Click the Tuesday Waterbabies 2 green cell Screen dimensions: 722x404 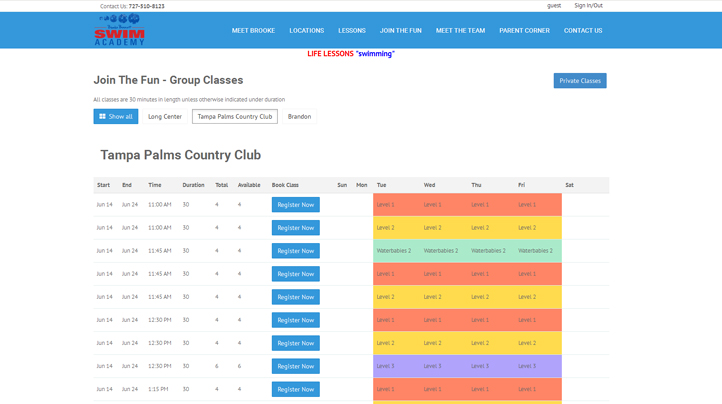(394, 251)
